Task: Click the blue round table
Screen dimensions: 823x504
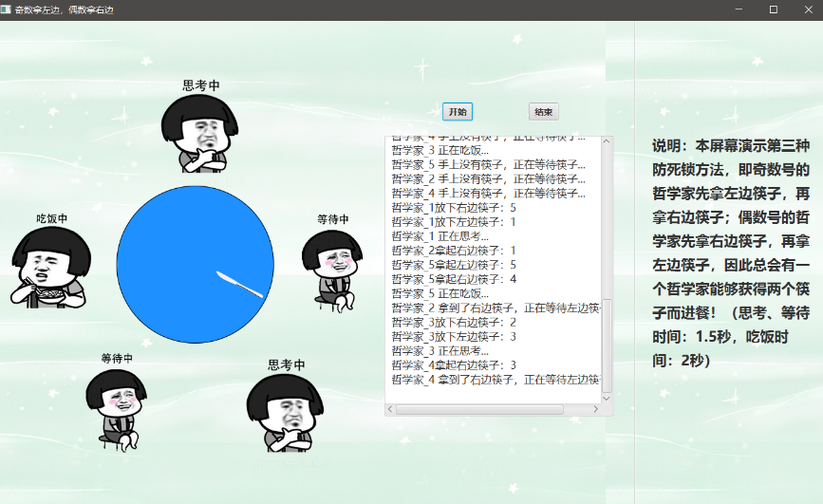Action: tap(195, 264)
